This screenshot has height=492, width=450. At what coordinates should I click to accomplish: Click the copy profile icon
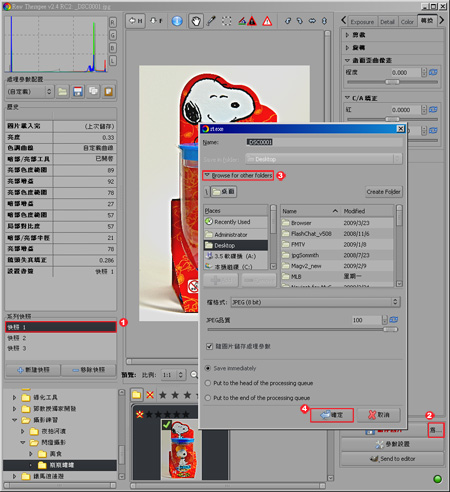point(93,91)
